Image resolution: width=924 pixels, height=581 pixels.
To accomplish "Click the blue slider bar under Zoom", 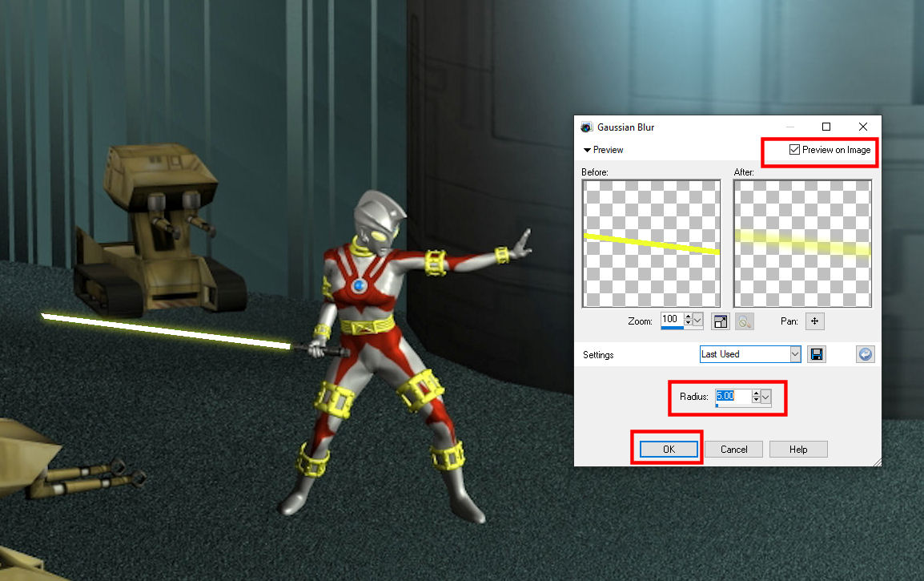I will [x=672, y=328].
